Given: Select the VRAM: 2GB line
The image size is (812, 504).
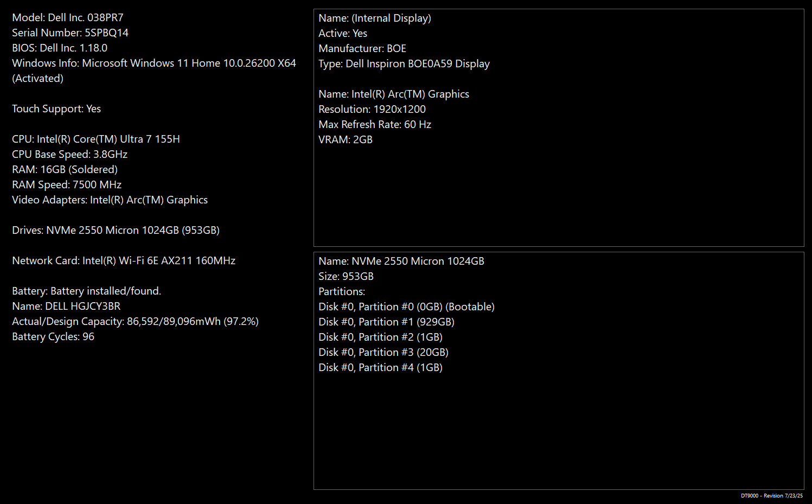Looking at the screenshot, I should (346, 139).
